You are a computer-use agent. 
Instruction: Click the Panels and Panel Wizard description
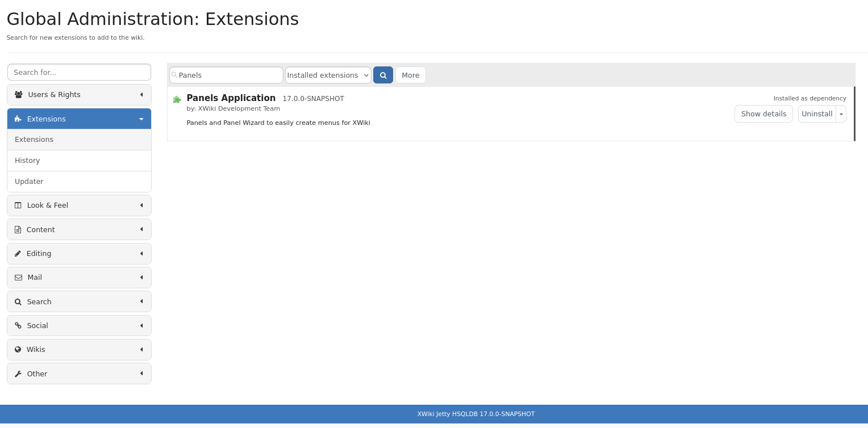point(278,123)
